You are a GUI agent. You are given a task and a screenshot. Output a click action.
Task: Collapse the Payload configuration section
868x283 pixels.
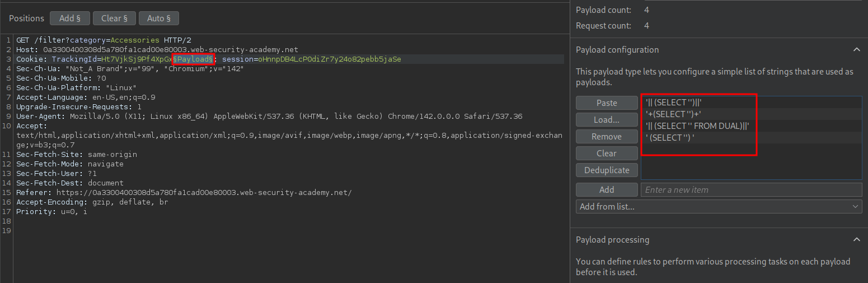coord(856,50)
